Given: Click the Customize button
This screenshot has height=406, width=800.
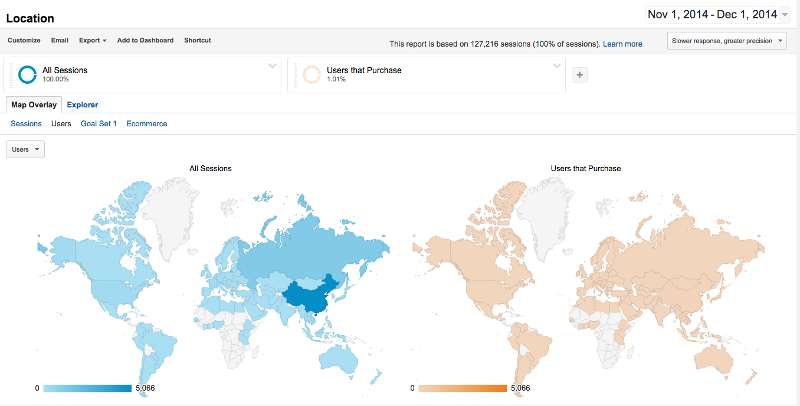Looking at the screenshot, I should coord(25,40).
